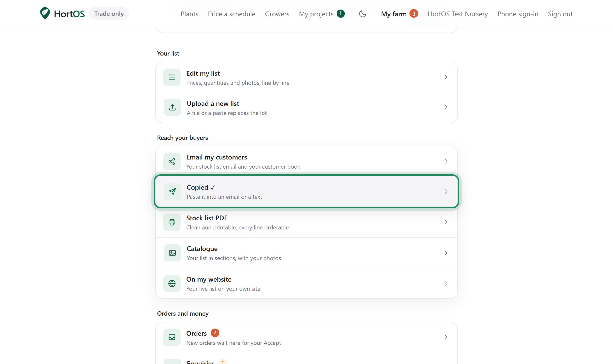613x364 pixels.
Task: Click the Catalogue title text
Action: pyautogui.click(x=202, y=249)
